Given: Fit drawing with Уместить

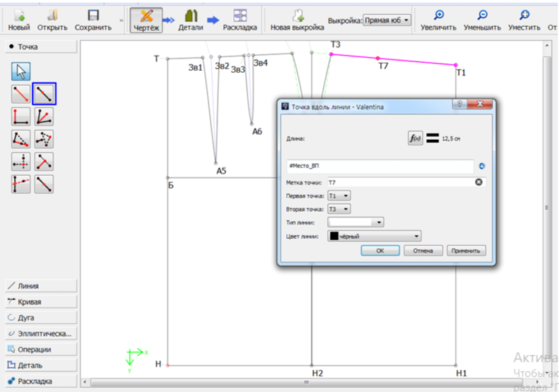Looking at the screenshot, I should click(524, 20).
